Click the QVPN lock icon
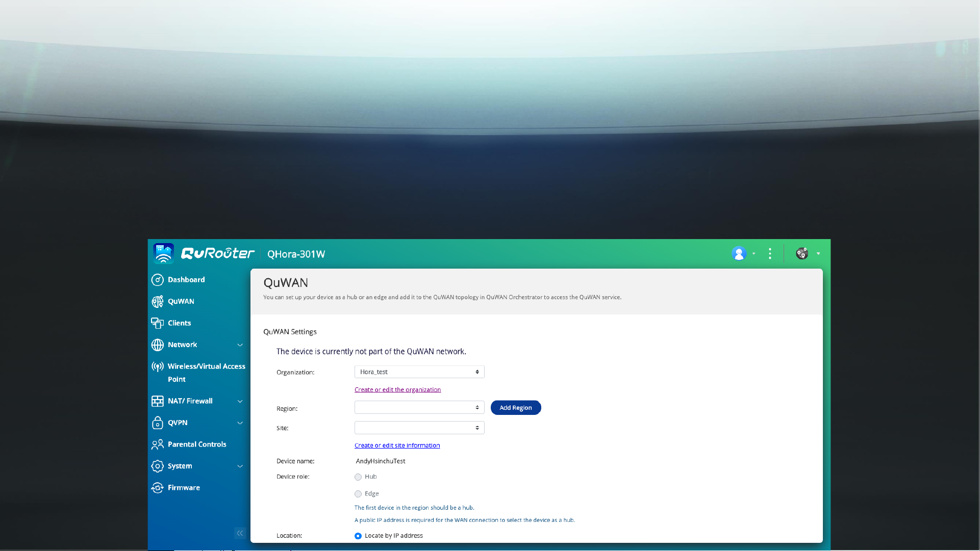 [x=158, y=423]
